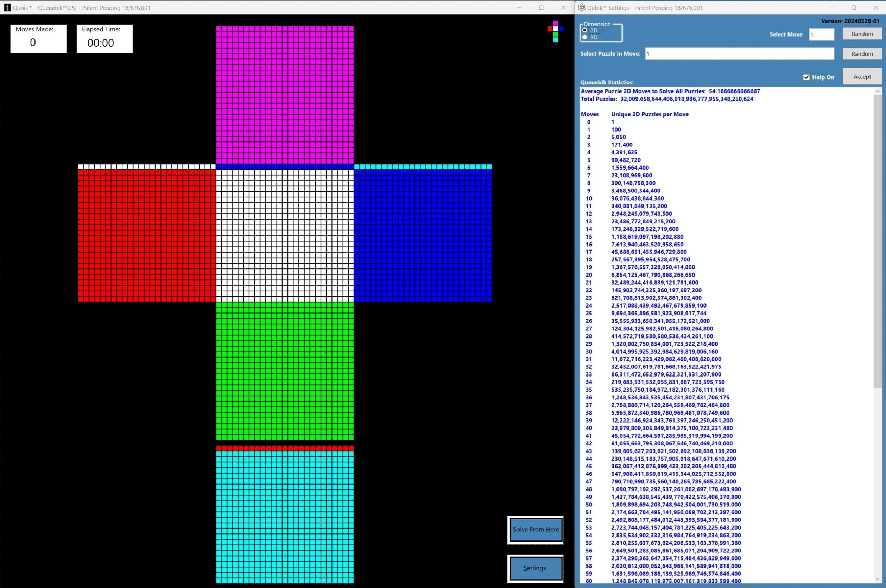Select the 3D dimension radio button
The height and width of the screenshot is (588, 886).
pos(584,37)
